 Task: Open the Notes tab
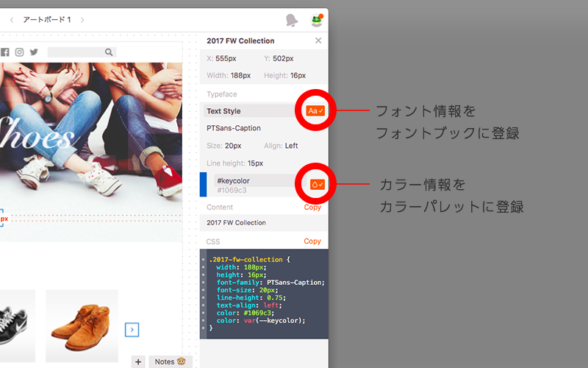[x=171, y=361]
